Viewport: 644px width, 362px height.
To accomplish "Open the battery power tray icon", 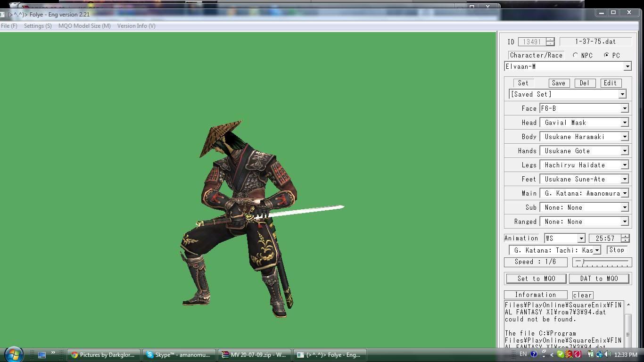I will [x=591, y=354].
